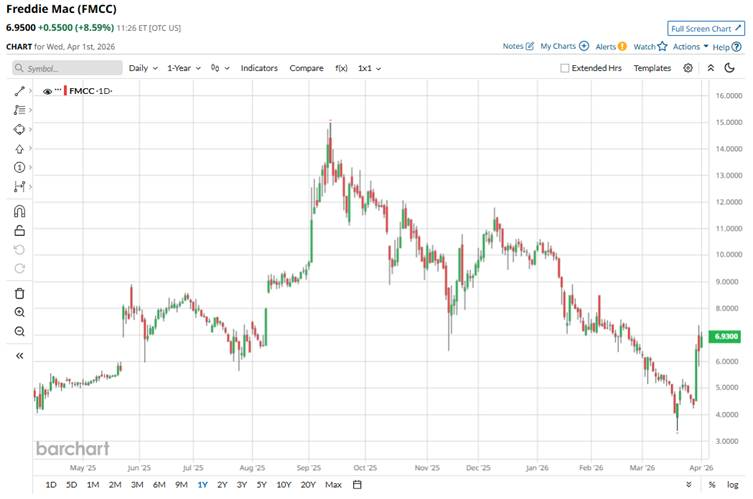753x499 pixels.
Task: Click the Symbol search field
Action: click(x=66, y=68)
